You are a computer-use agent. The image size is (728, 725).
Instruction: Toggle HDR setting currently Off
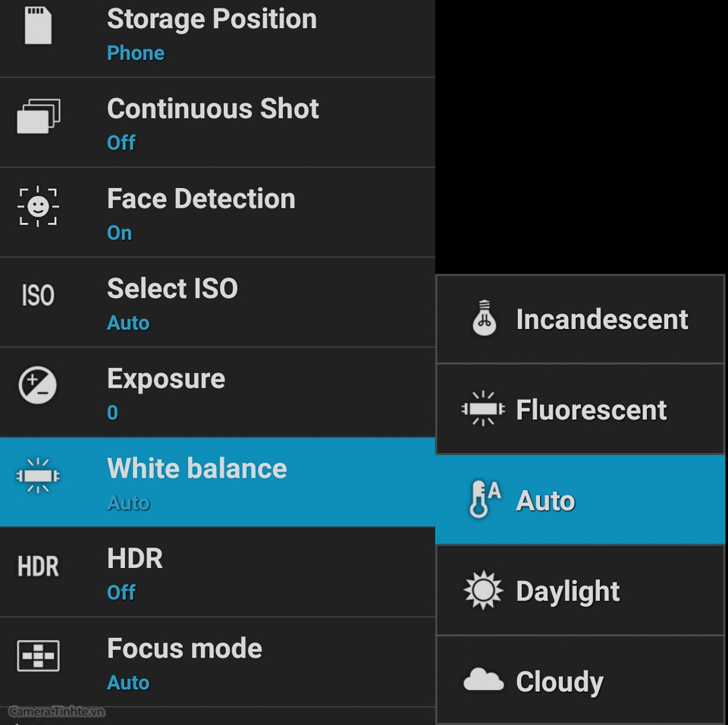[x=218, y=573]
